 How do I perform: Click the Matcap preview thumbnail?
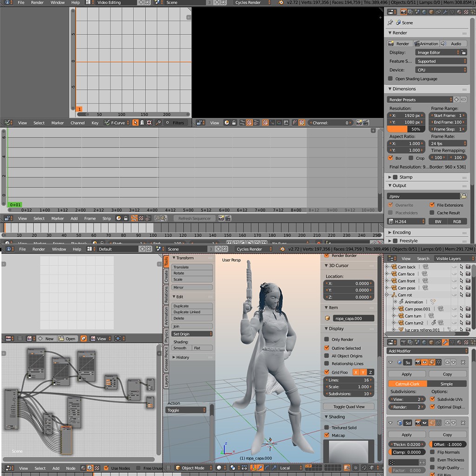coord(349,451)
